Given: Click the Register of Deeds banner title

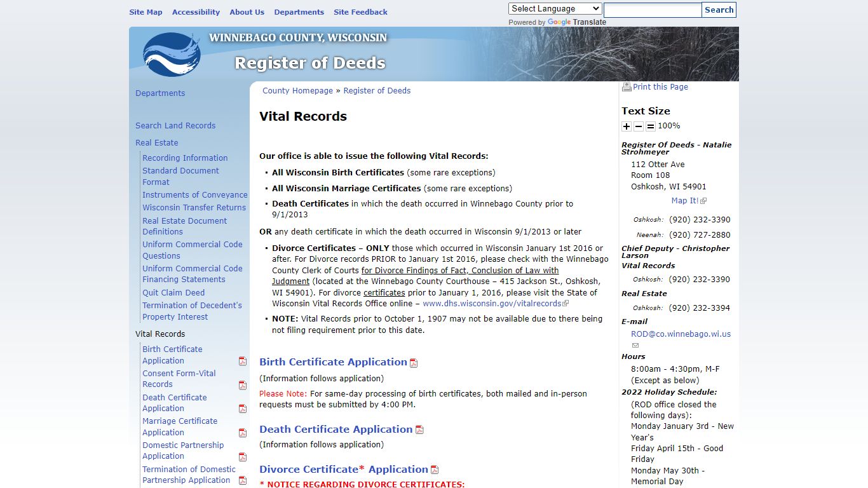Looking at the screenshot, I should coord(310,63).
